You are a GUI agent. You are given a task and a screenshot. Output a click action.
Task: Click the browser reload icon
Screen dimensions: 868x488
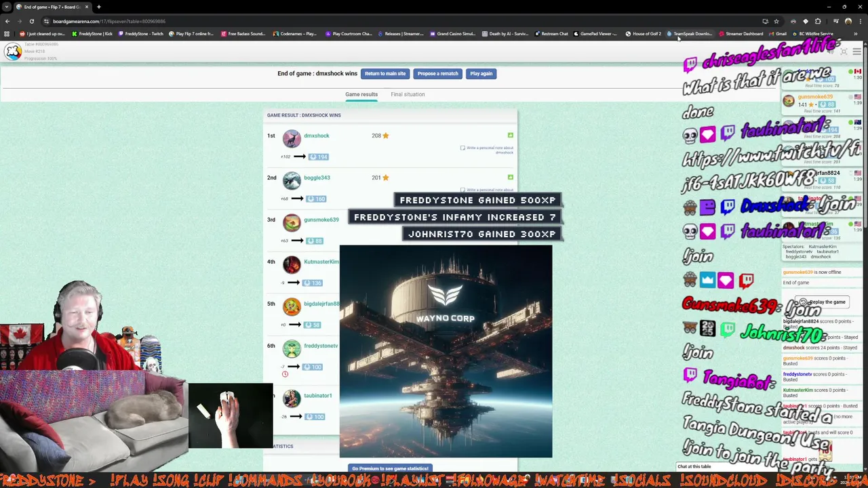tap(31, 21)
